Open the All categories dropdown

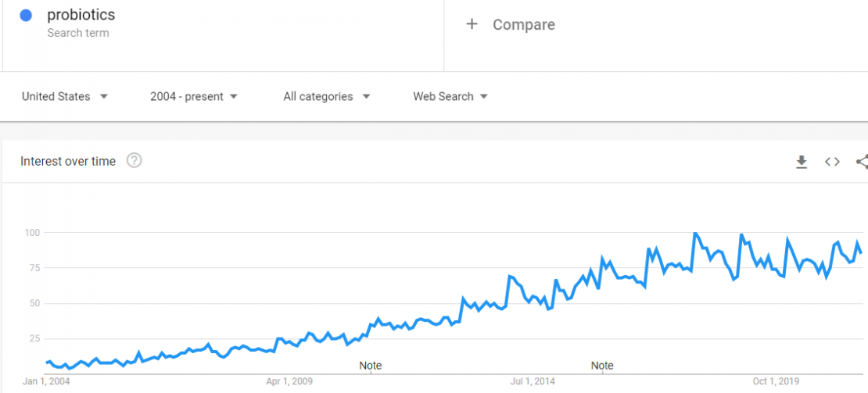point(327,96)
